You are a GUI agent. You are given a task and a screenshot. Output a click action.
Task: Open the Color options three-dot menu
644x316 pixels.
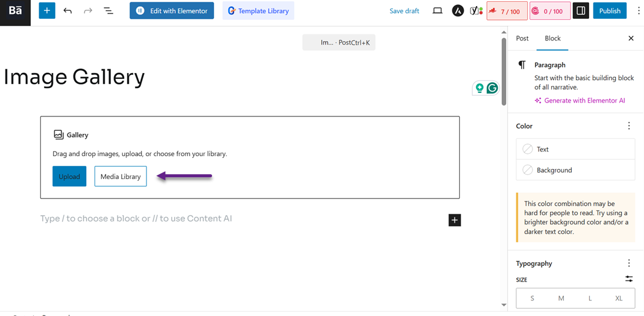click(x=629, y=126)
